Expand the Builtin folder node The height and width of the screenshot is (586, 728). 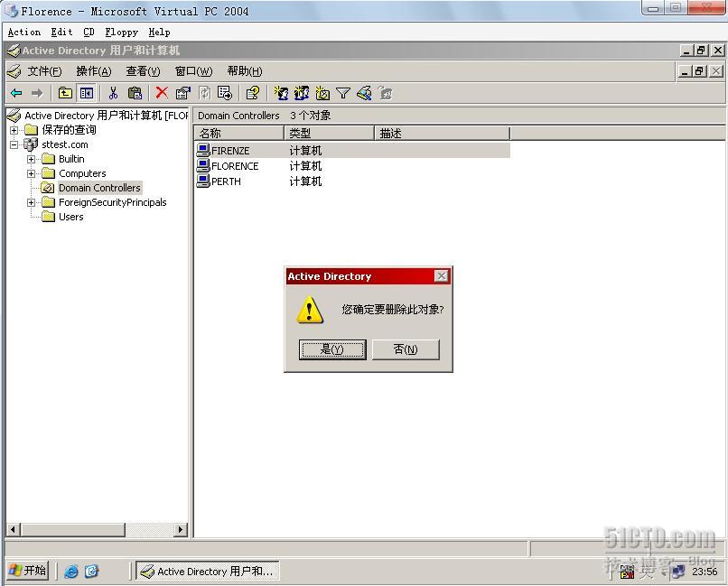[31, 159]
